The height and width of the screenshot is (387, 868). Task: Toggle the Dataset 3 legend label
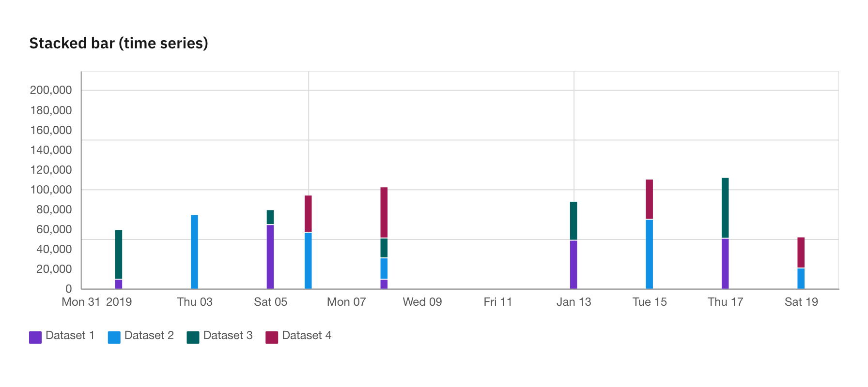point(228,335)
